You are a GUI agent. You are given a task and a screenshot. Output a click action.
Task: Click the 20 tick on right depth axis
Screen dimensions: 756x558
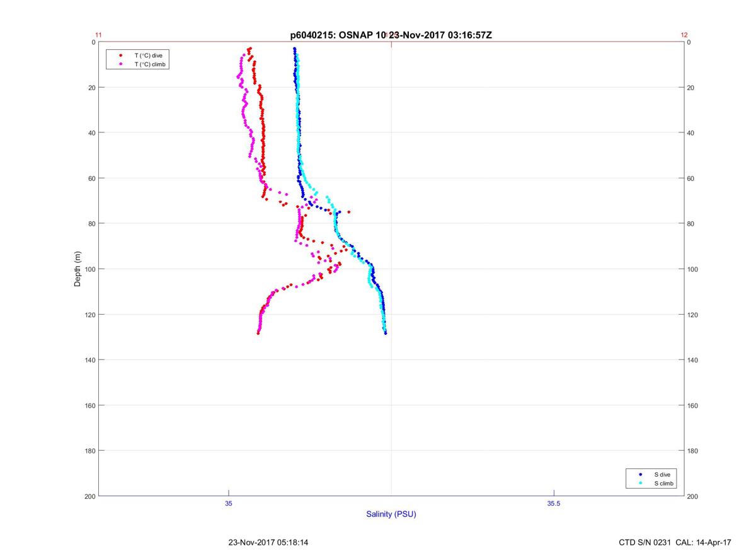(x=691, y=88)
